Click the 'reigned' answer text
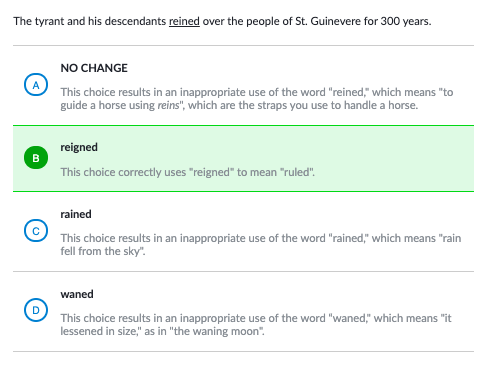Screen dimensions: 485x368 click(79, 147)
